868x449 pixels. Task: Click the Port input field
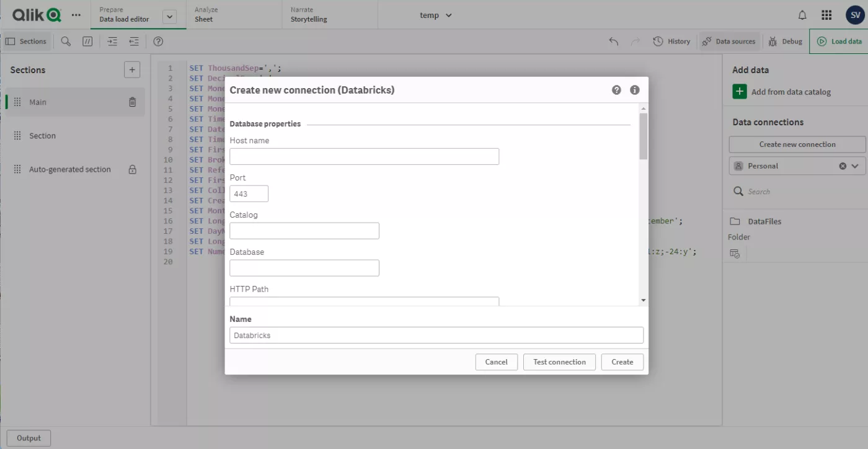click(248, 193)
